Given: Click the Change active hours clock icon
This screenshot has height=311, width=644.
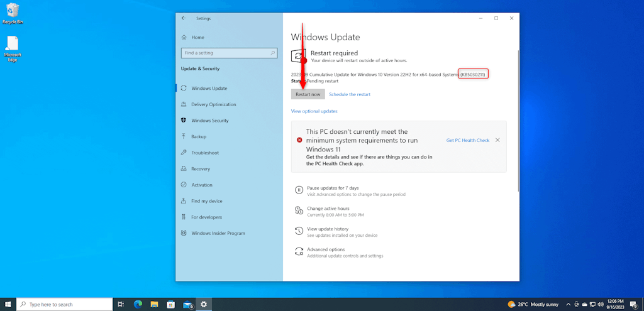Looking at the screenshot, I should click(x=299, y=211).
